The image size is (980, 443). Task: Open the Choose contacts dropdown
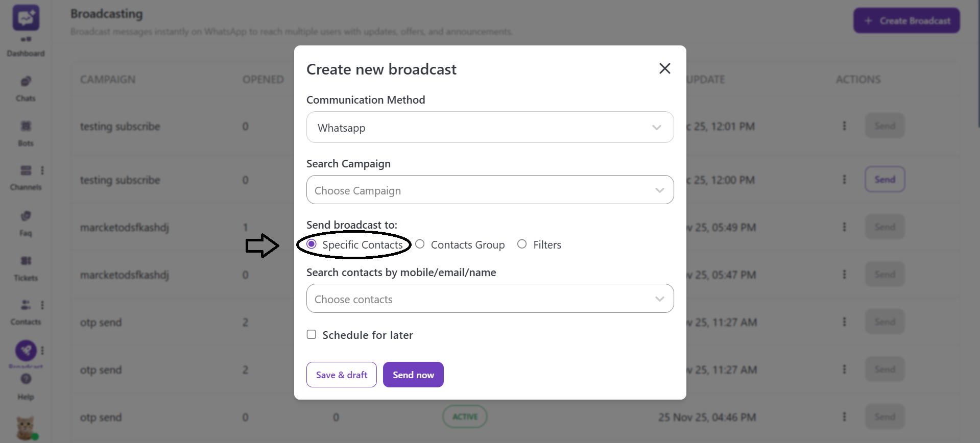point(490,299)
